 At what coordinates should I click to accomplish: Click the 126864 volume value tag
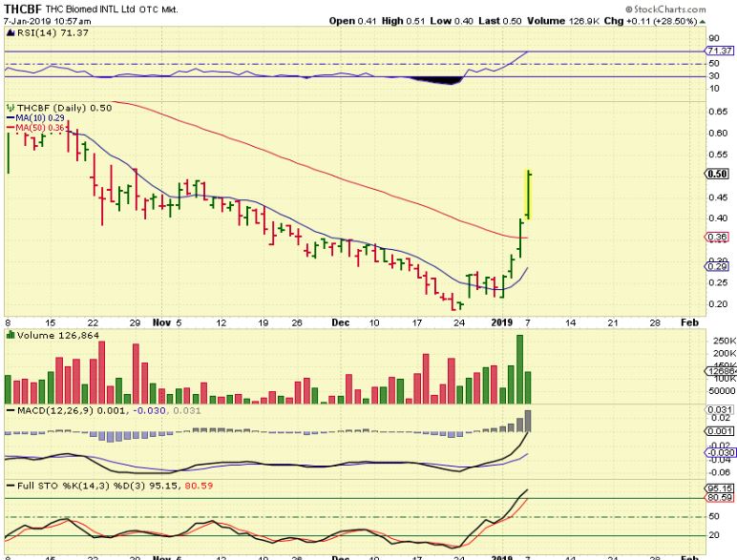coord(721,371)
